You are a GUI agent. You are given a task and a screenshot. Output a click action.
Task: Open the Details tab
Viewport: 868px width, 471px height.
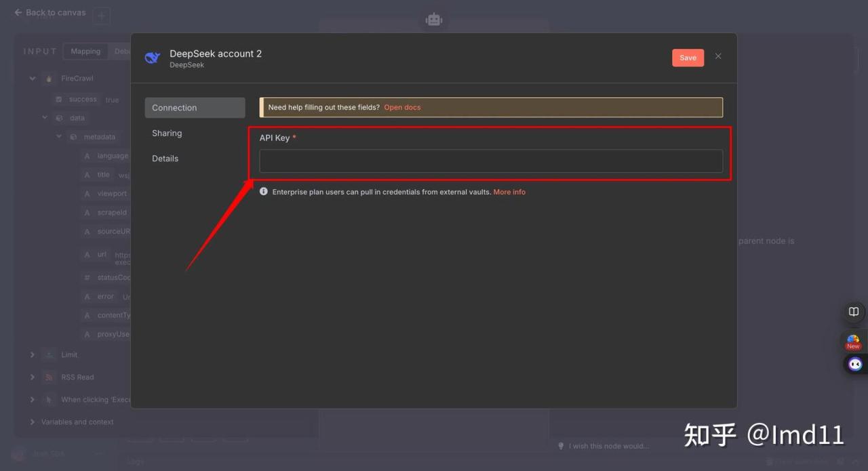tap(165, 159)
